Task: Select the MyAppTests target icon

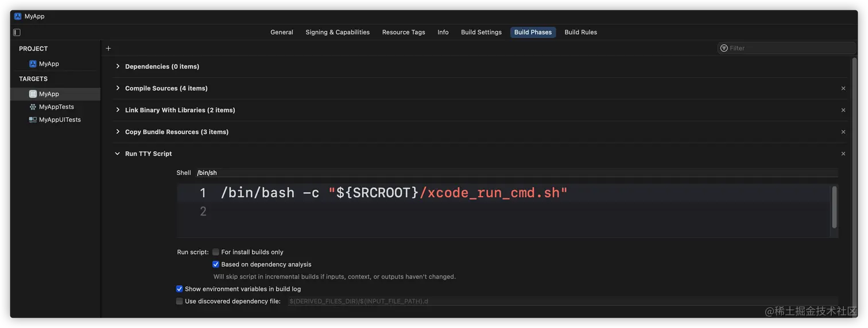Action: [x=33, y=107]
